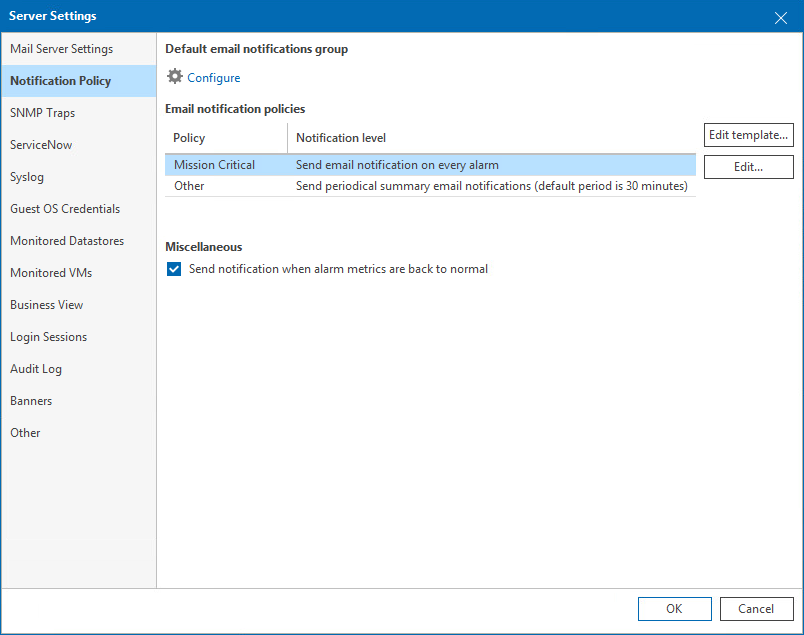The height and width of the screenshot is (635, 804).
Task: View the Monitored Datastores section
Action: click(x=67, y=240)
